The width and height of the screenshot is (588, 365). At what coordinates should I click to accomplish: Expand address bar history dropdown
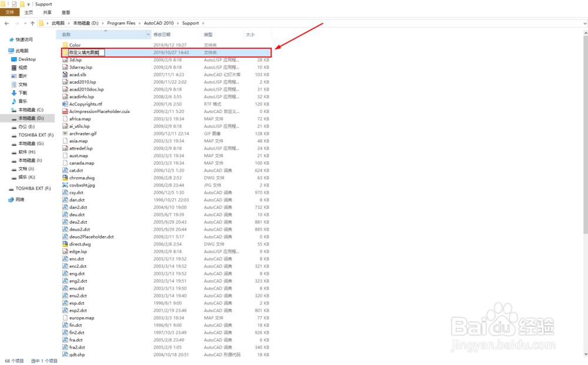584,24
